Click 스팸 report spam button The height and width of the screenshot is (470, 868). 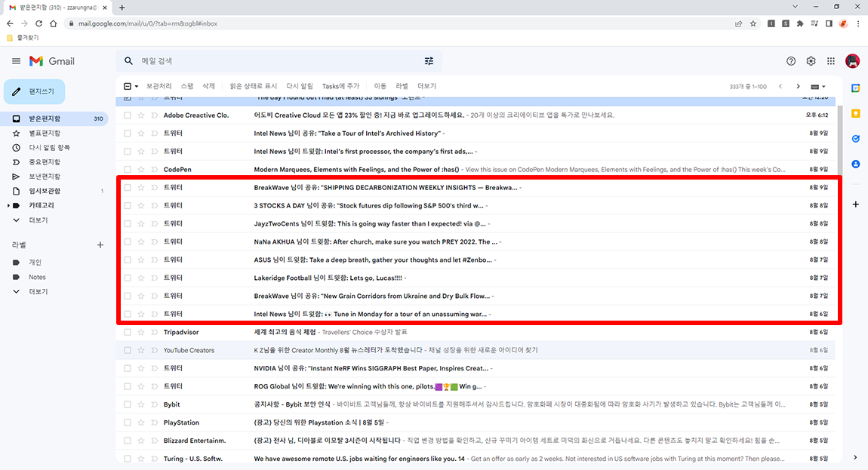click(187, 86)
